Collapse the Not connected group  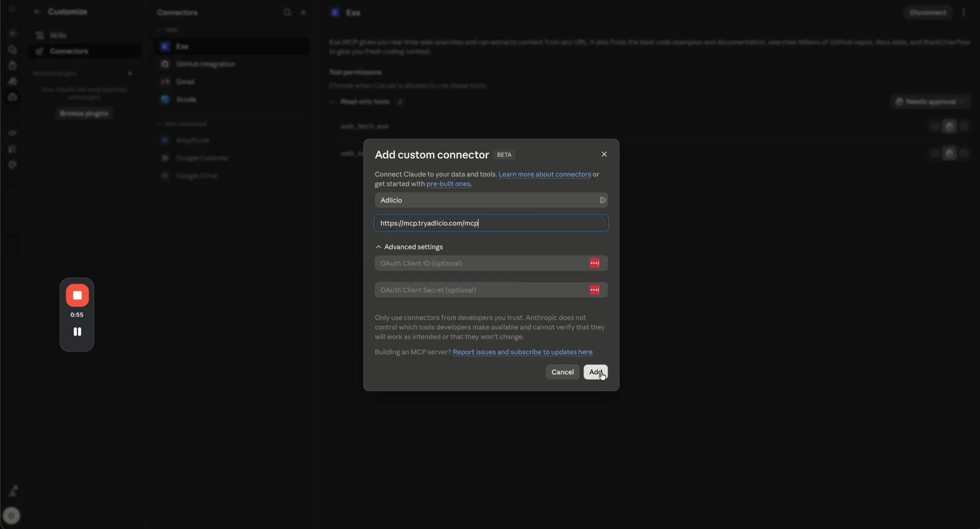tap(182, 124)
